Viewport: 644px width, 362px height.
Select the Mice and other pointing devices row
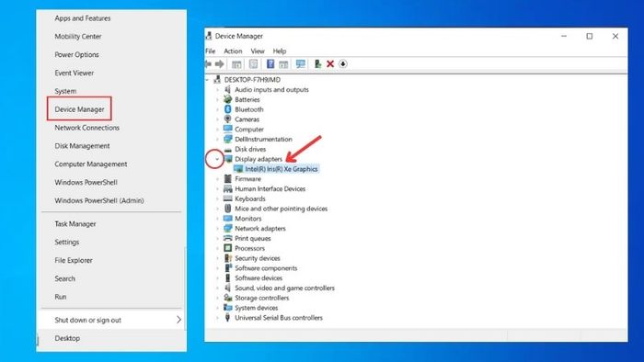pos(281,209)
